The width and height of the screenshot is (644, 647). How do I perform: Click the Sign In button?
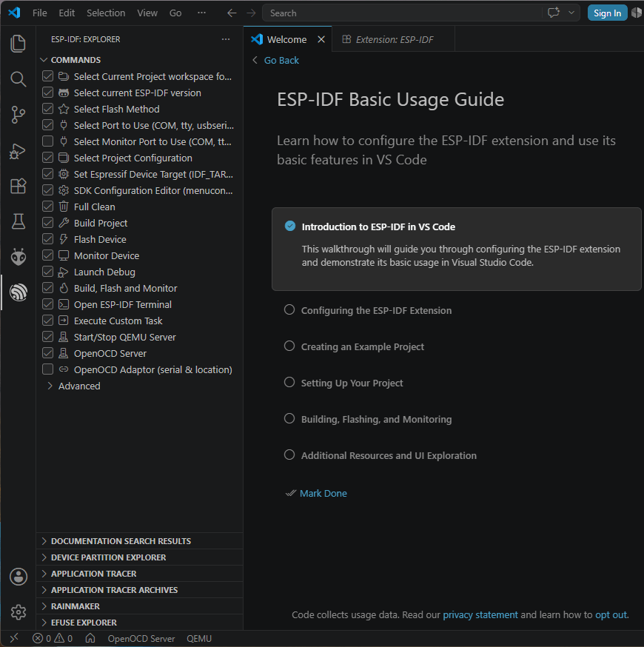[607, 13]
